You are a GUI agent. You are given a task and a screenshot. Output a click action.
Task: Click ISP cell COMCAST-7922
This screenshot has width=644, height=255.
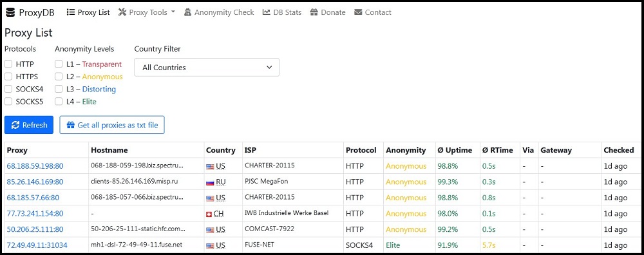[269, 229]
